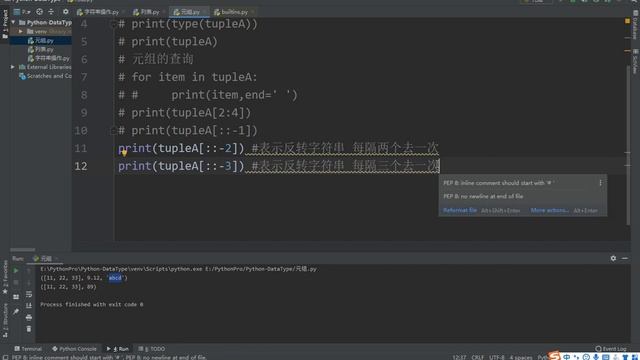Click locate-current-file icon in Project toolbar
The width and height of the screenshot is (640, 360).
[40, 12]
